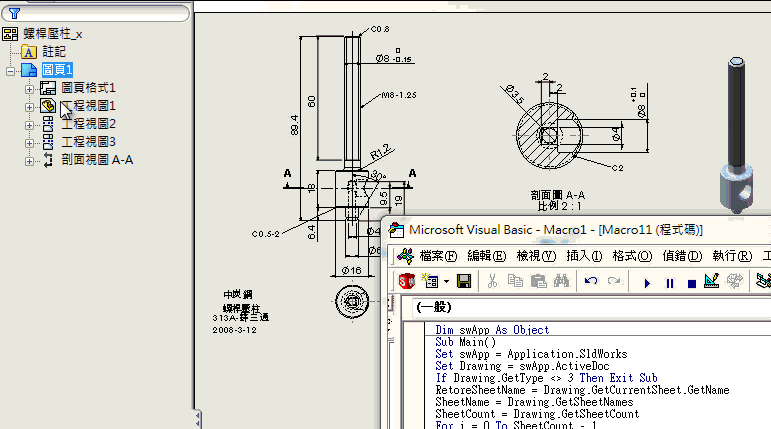Expand the 工程視圖1 tree node
Viewport: 771px width, 429px height.
tap(29, 107)
